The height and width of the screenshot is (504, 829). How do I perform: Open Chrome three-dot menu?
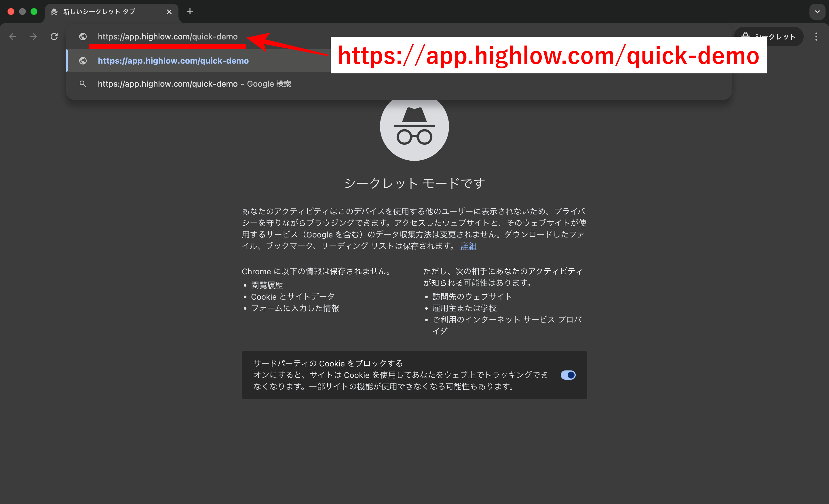pos(816,36)
